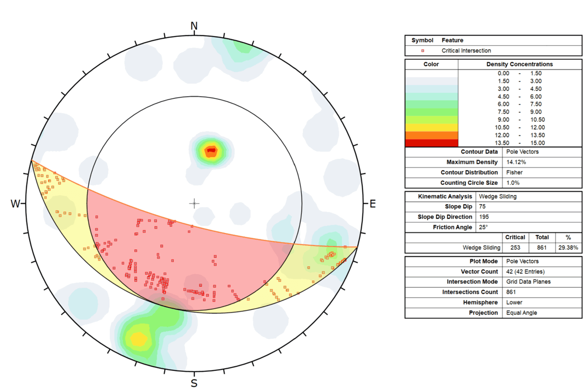Image resolution: width=587 pixels, height=392 pixels.
Task: Click the 'Symbol' column header in legend
Action: click(x=422, y=40)
